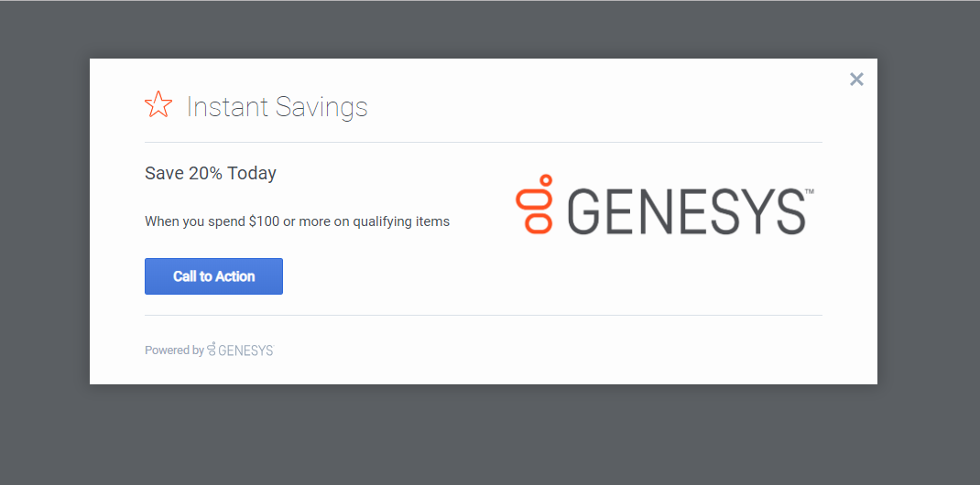Click the divider line below the Instant Savings title
980x485 pixels.
pyautogui.click(x=483, y=143)
